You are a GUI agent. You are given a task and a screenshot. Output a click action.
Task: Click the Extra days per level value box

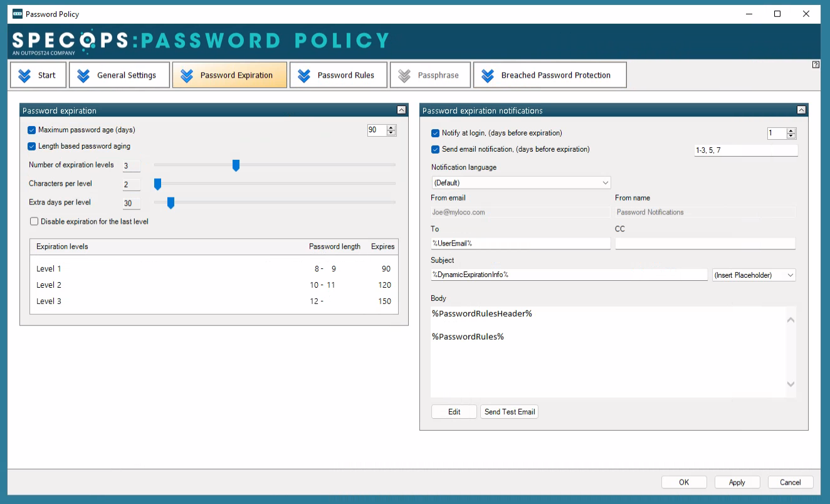pos(131,203)
